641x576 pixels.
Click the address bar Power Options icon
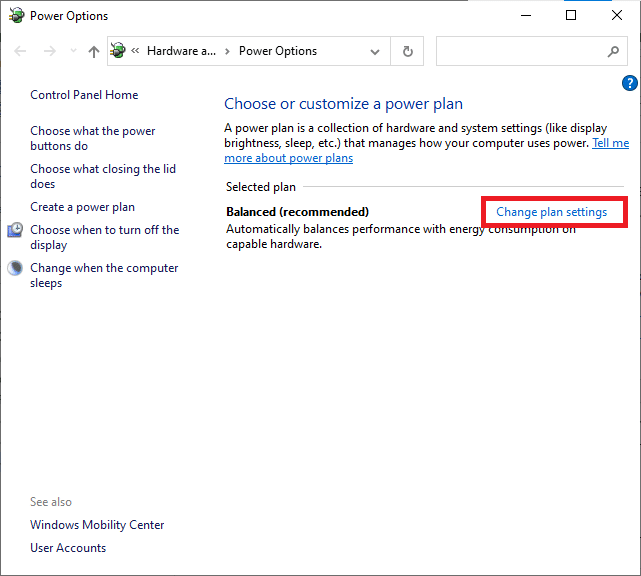(119, 51)
